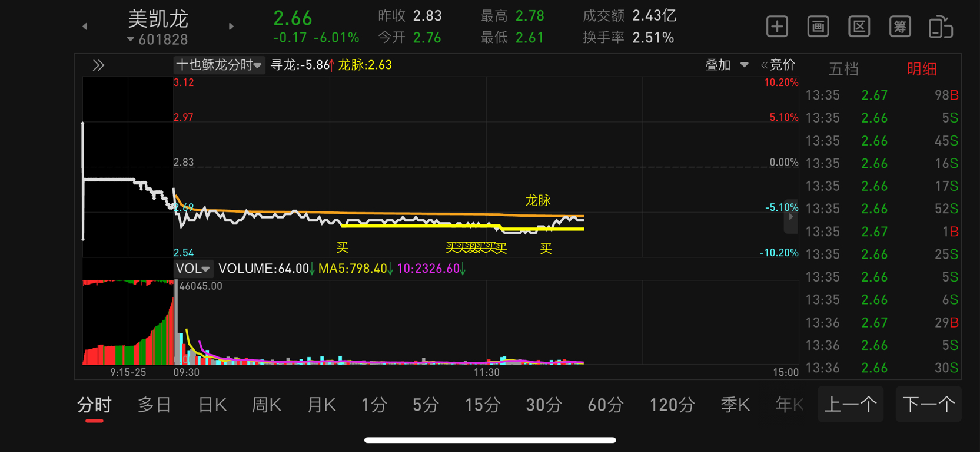
Task: Go to next stock with right arrow
Action: 231,27
